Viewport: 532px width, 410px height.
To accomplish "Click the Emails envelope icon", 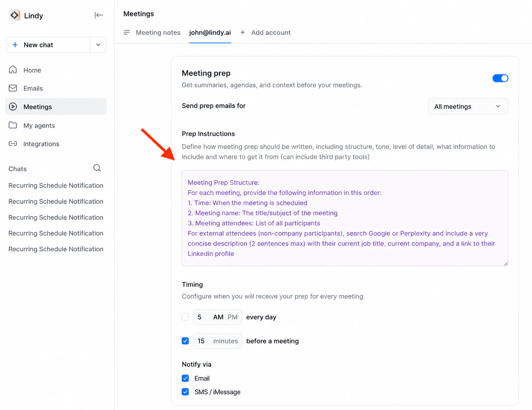I will 13,88.
